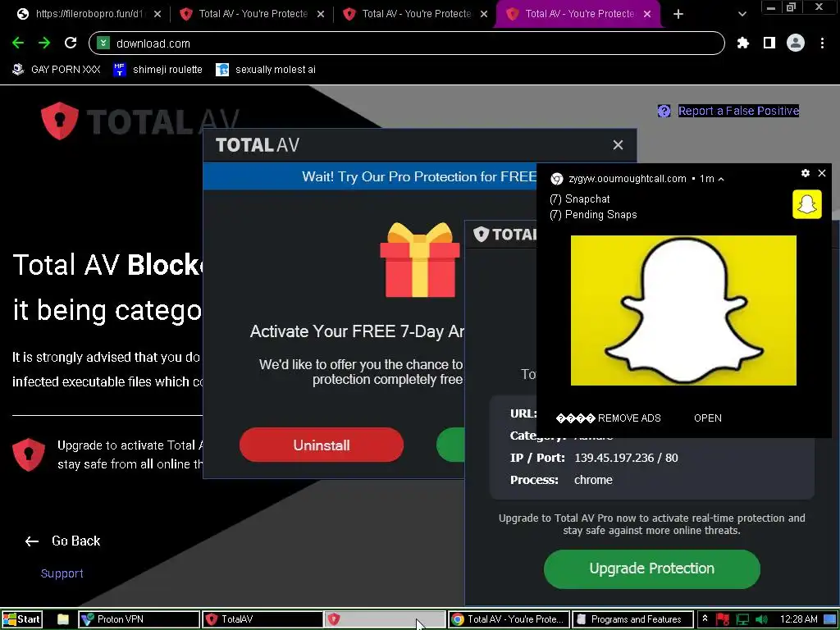
Task: Open the extensions puzzle icon
Action: pyautogui.click(x=742, y=43)
